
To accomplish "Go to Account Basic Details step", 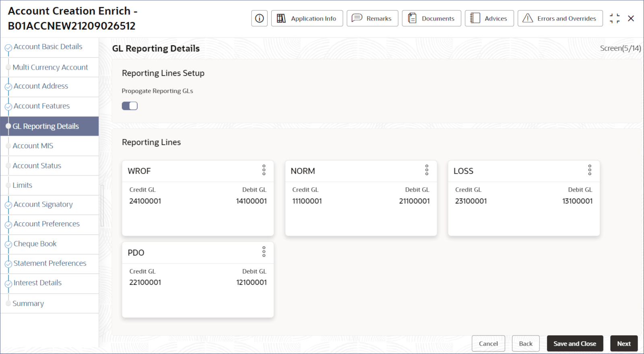I will pyautogui.click(x=50, y=48).
